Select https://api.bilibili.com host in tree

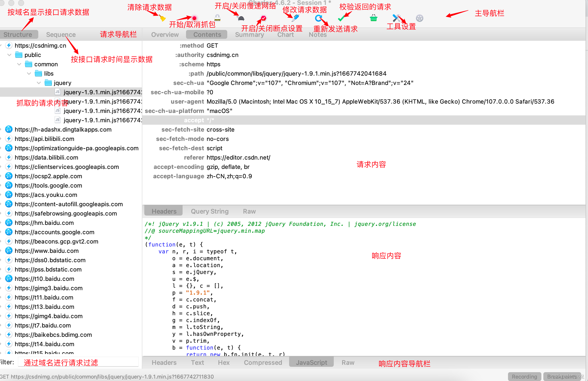tap(44, 139)
